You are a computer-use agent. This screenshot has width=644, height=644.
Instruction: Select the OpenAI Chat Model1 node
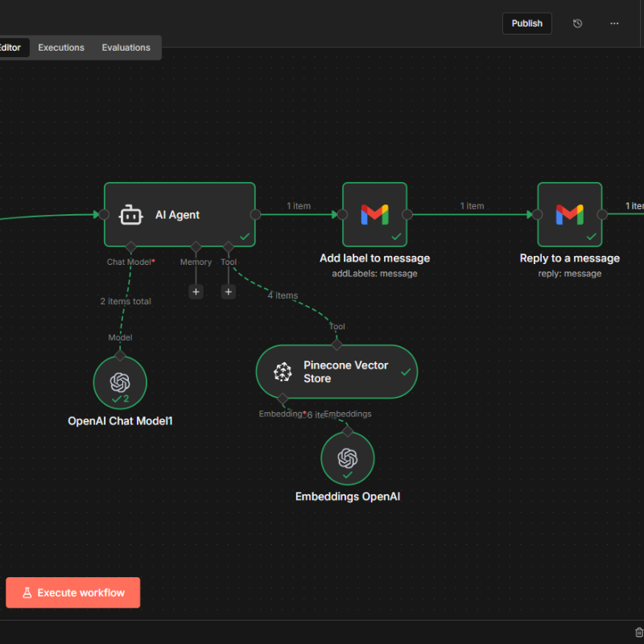(x=120, y=382)
